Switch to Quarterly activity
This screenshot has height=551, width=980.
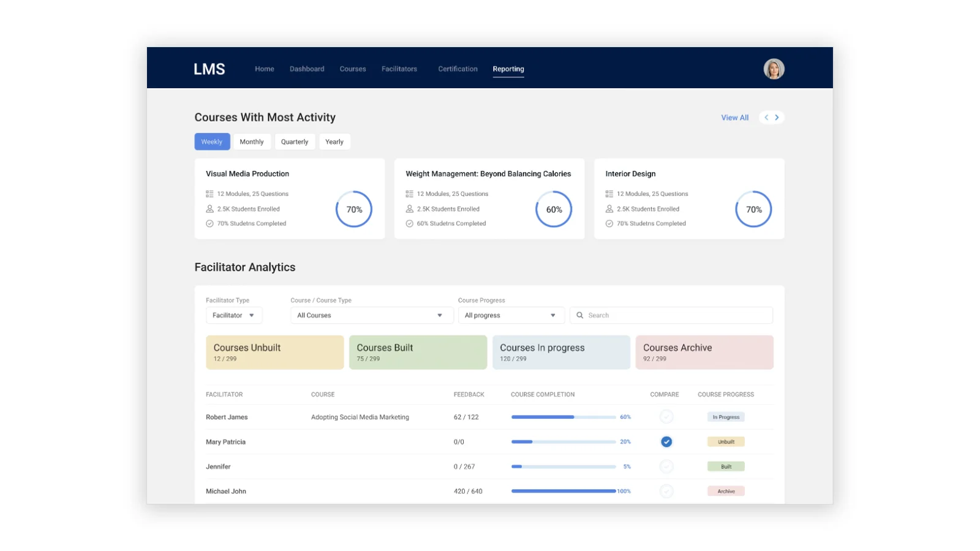pos(295,141)
